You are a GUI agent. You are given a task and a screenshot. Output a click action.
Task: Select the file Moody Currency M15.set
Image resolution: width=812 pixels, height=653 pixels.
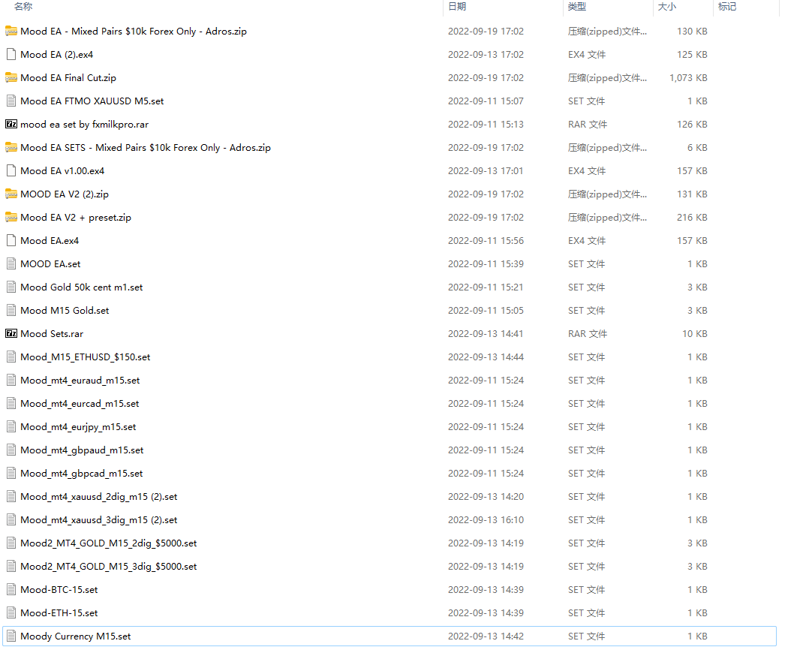pyautogui.click(x=75, y=636)
